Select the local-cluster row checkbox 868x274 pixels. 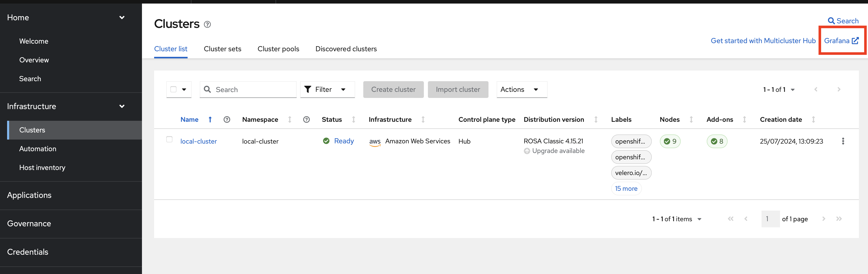click(169, 139)
